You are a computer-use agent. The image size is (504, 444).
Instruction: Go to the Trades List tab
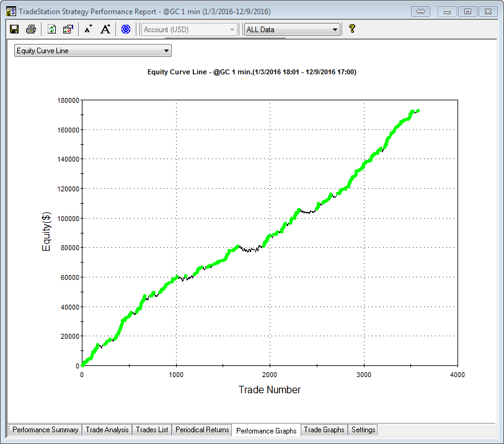[152, 430]
